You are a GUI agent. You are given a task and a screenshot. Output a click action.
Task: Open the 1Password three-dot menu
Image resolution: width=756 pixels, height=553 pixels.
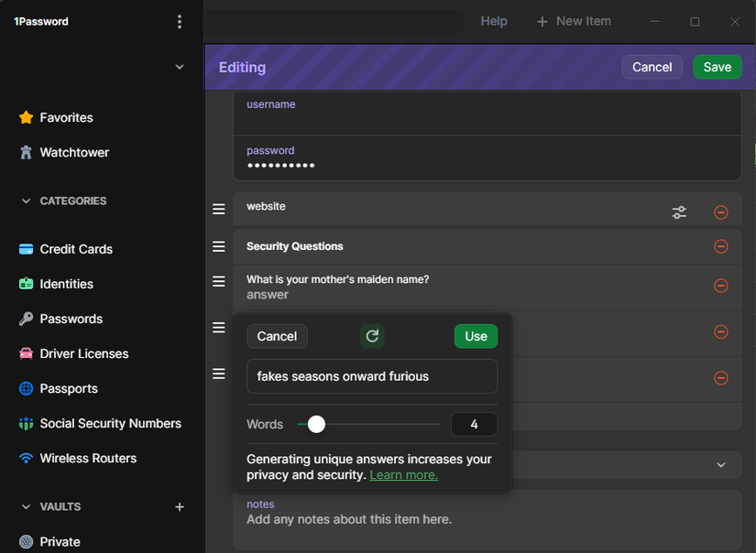[x=180, y=21]
